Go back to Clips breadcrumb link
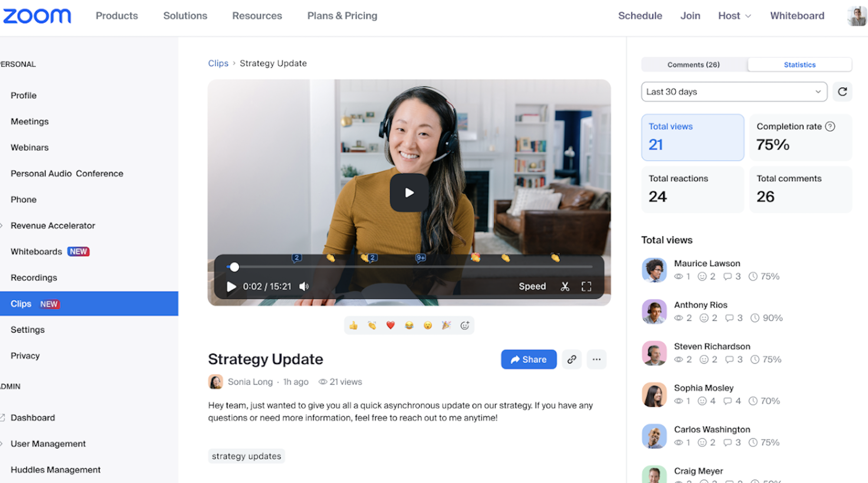The width and height of the screenshot is (868, 483). (x=218, y=63)
